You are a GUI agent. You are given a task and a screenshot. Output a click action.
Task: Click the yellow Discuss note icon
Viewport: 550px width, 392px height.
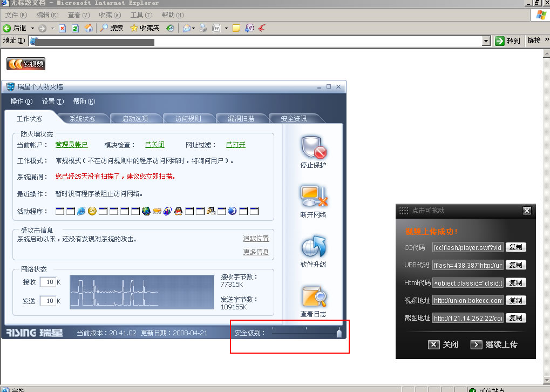236,28
